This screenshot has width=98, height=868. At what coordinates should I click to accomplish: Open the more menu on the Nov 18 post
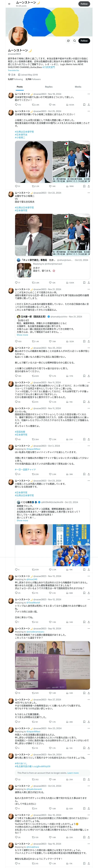[89, 94]
